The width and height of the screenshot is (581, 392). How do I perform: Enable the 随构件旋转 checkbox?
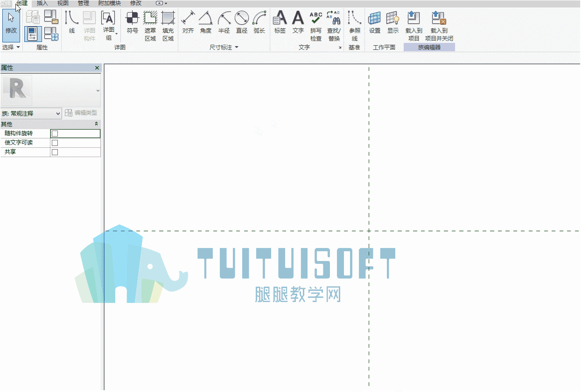55,134
